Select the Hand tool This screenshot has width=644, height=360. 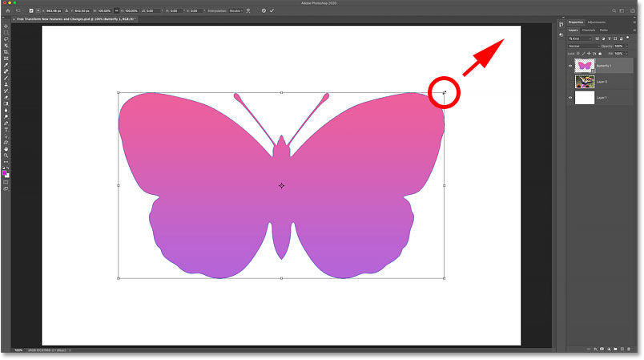[6, 149]
